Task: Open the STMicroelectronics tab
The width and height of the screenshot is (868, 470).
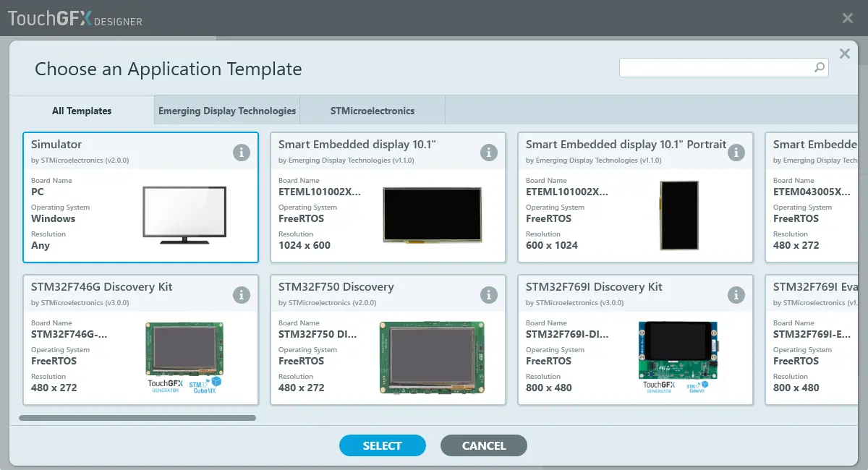Action: (373, 111)
